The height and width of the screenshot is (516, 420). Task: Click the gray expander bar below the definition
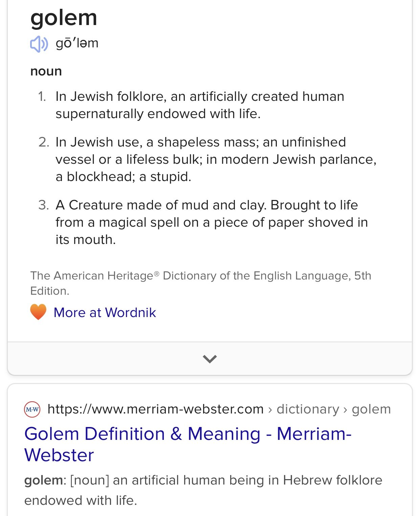[x=210, y=358]
